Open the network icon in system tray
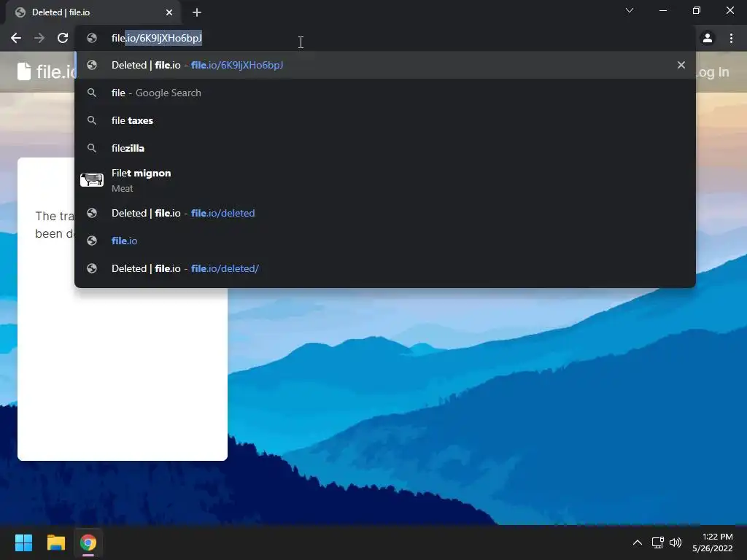Viewport: 747px width, 560px height. [658, 542]
